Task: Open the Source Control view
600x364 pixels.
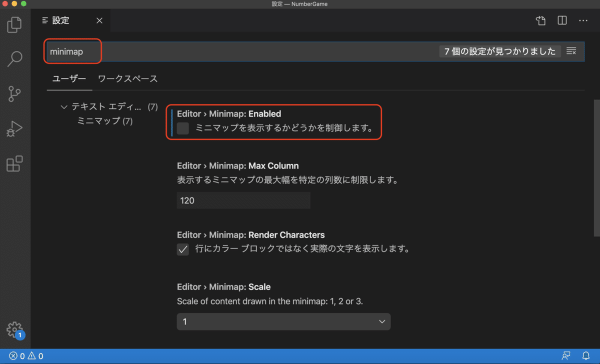Action: [x=15, y=93]
